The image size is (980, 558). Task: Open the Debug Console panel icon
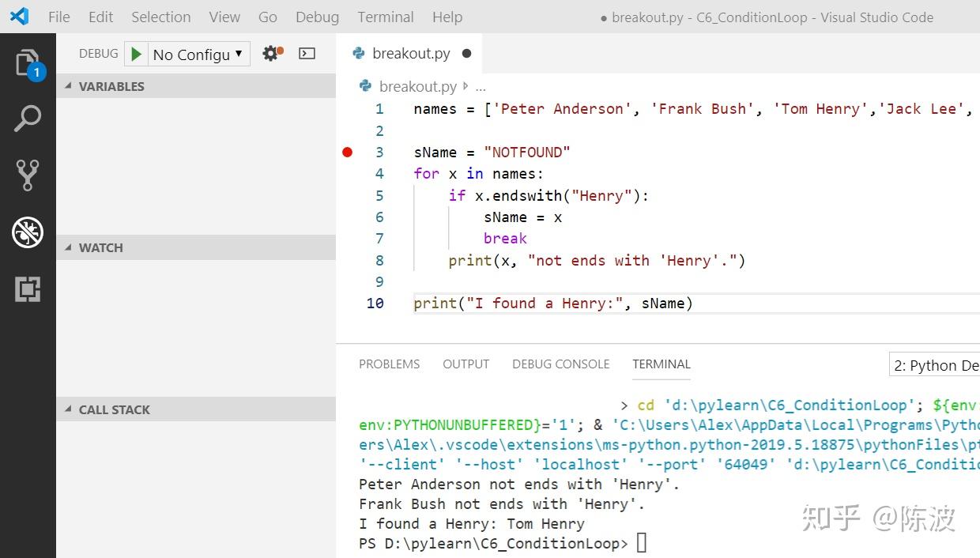click(x=307, y=53)
